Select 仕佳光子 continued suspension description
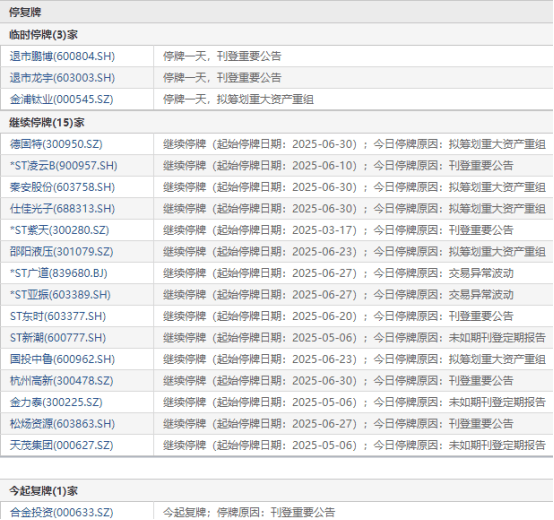The height and width of the screenshot is (520, 554). pyautogui.click(x=354, y=209)
